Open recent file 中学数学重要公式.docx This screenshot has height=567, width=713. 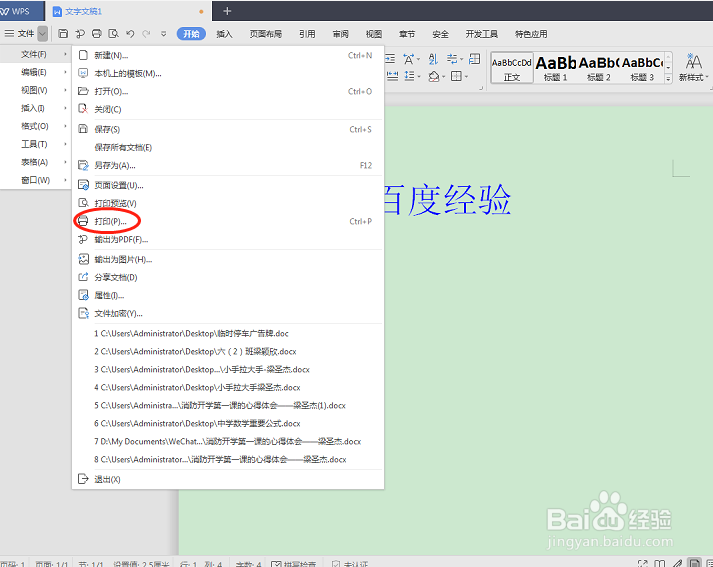227,423
